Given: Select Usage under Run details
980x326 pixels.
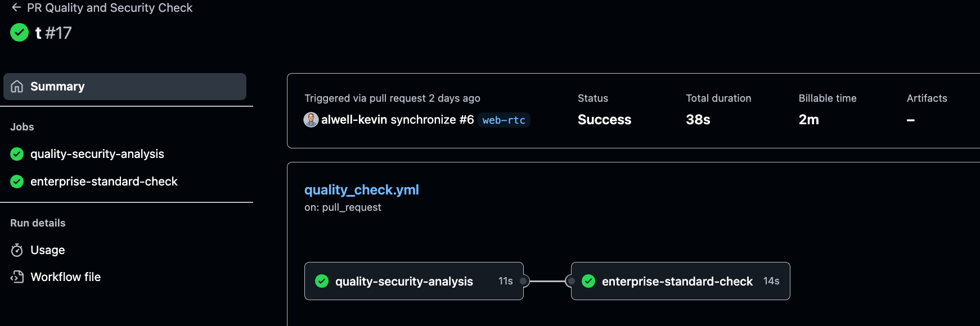Looking at the screenshot, I should [47, 250].
